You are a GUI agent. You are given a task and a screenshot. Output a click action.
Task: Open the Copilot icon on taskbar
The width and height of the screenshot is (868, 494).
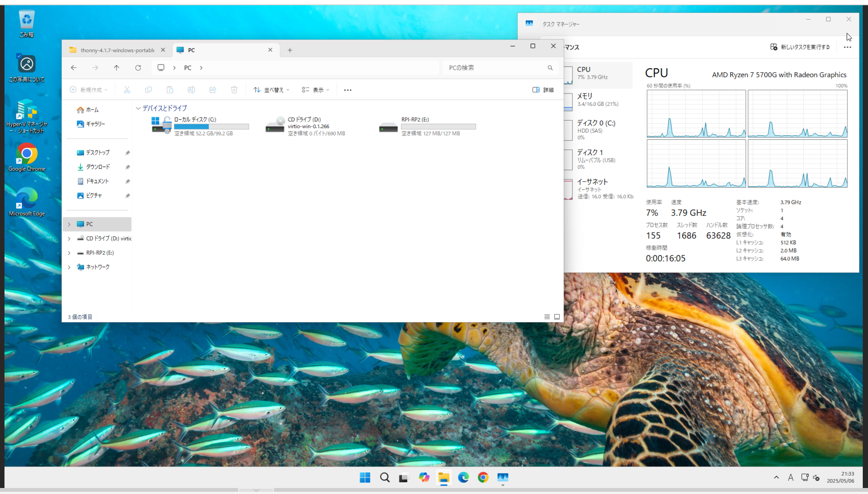(x=424, y=477)
